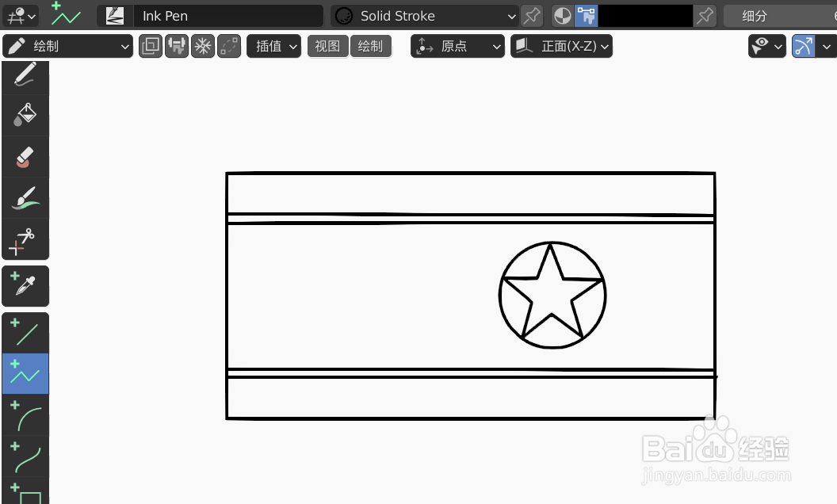The width and height of the screenshot is (837, 504).
Task: Open the 视图 menu
Action: (328, 47)
